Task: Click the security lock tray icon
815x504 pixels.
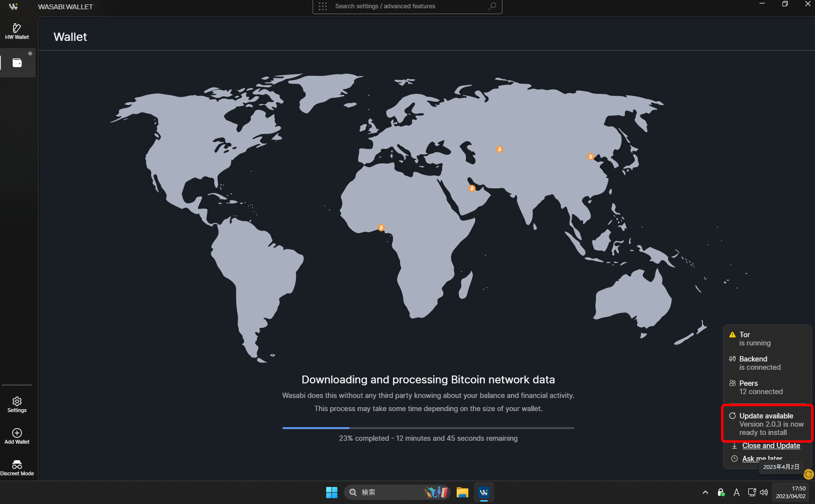Action: point(721,492)
